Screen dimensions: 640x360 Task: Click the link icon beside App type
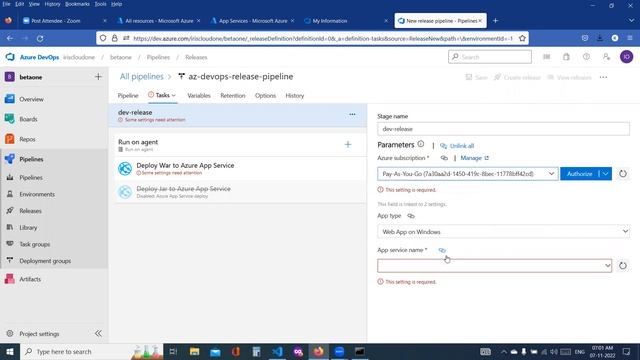pos(411,216)
